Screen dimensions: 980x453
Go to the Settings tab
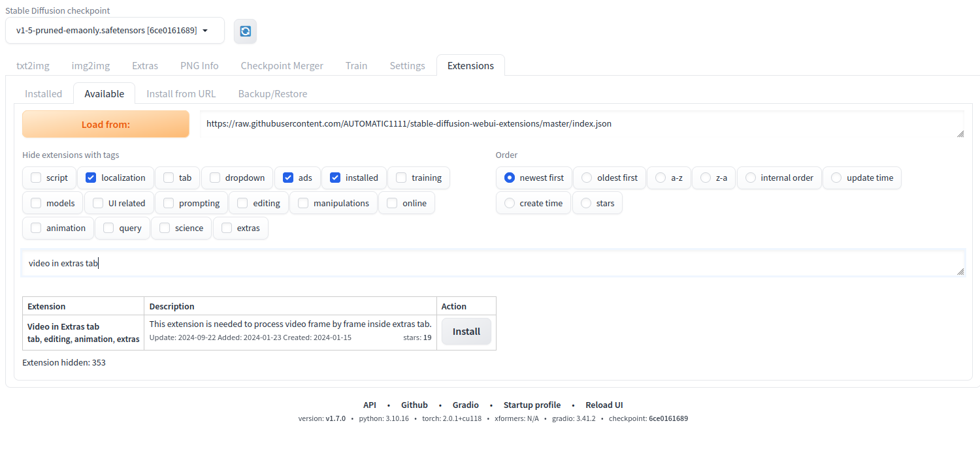coord(407,65)
